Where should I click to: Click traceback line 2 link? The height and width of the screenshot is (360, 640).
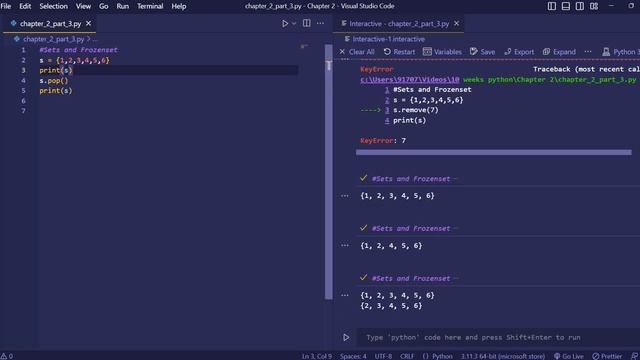(387, 100)
